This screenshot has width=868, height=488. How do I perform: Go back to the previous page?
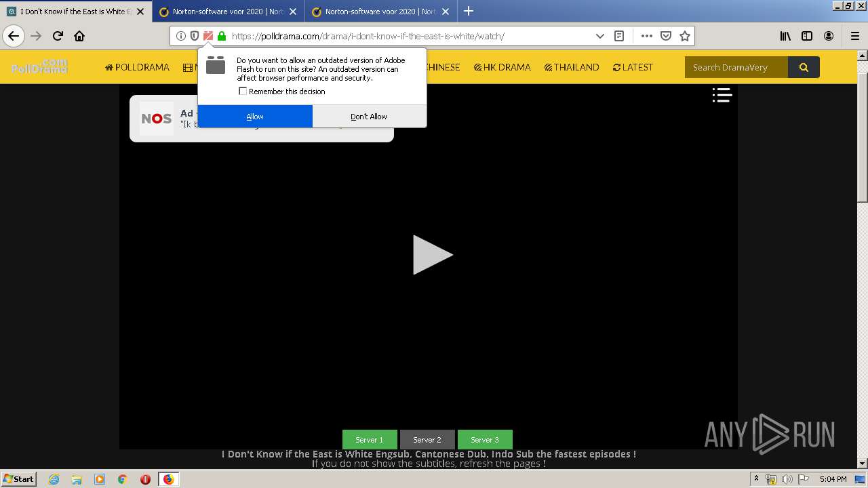pyautogui.click(x=14, y=36)
